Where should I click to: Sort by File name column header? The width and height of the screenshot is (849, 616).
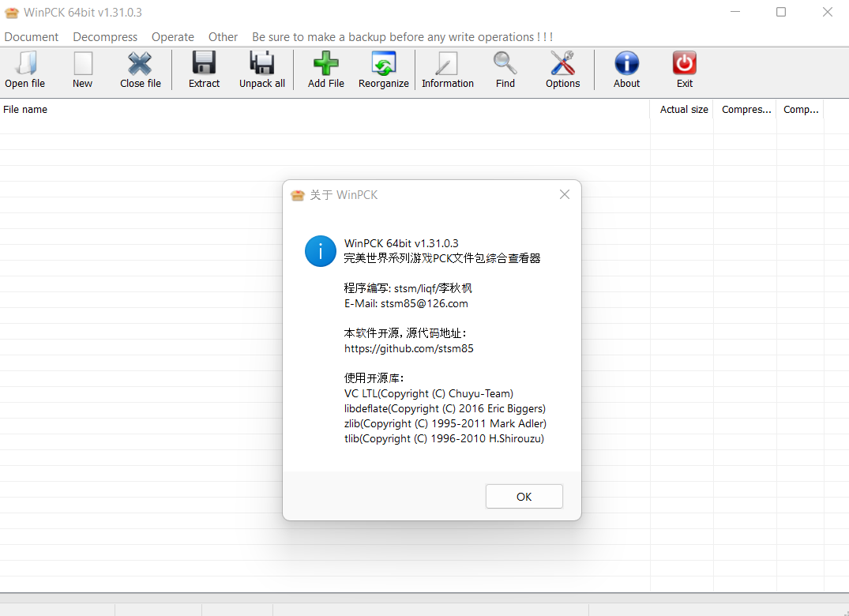pos(325,109)
